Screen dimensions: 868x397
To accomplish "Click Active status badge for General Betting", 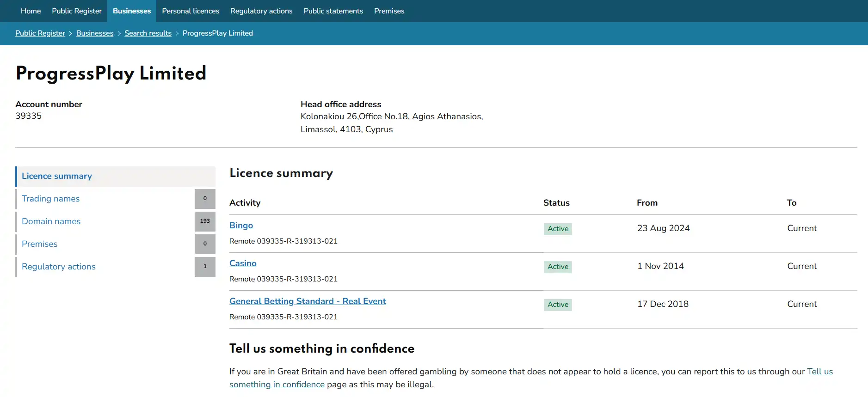I will tap(558, 305).
